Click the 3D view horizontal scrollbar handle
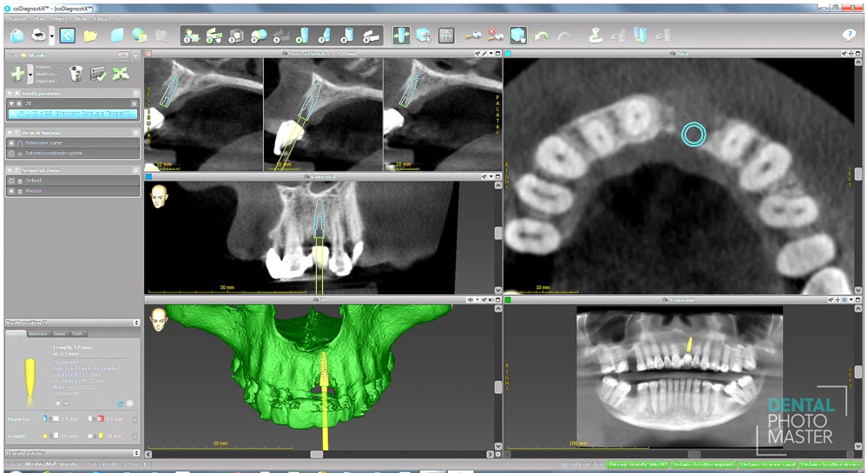868x473 pixels. point(316,454)
